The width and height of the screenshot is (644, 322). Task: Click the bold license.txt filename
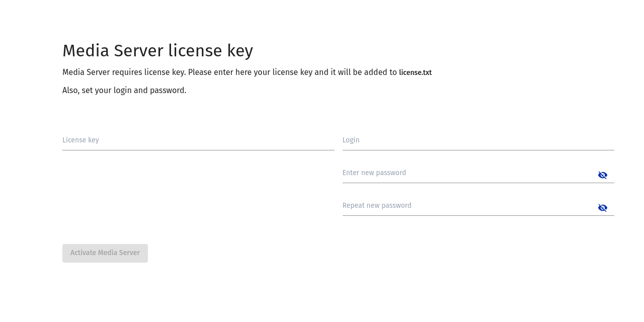[x=415, y=72]
